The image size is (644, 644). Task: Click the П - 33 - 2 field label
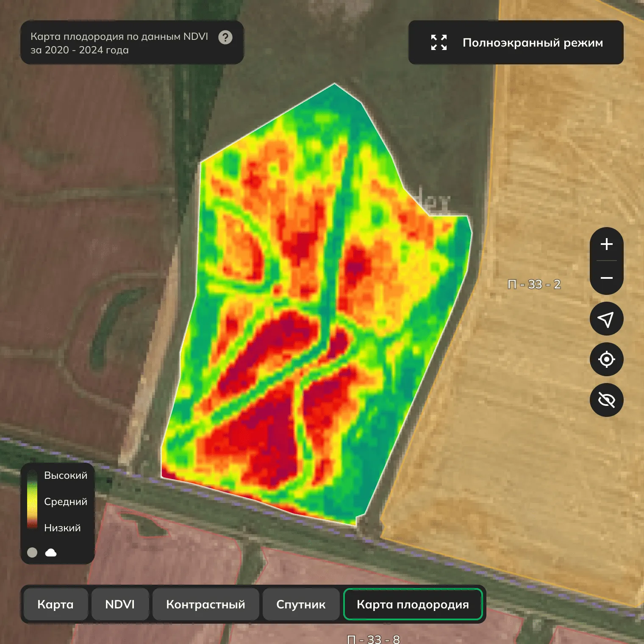click(x=534, y=284)
